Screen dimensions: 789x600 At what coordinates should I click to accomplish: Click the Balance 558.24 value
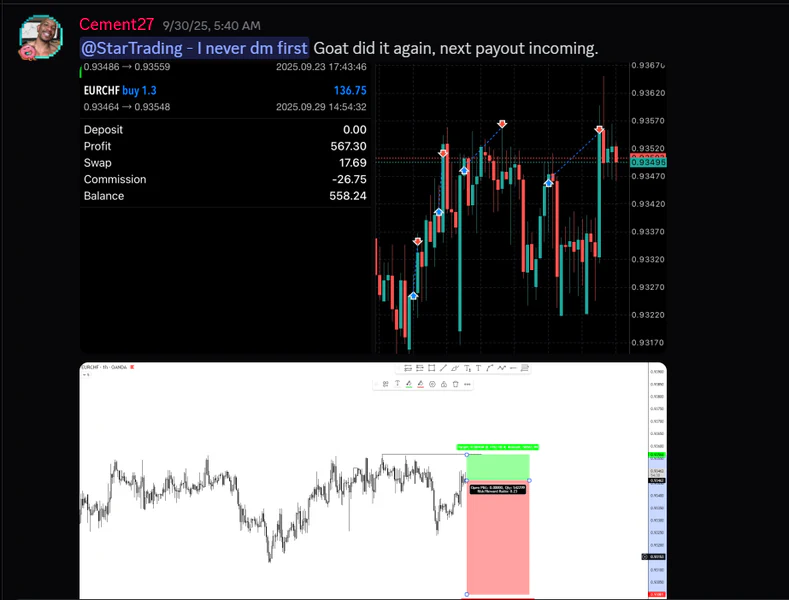point(348,196)
